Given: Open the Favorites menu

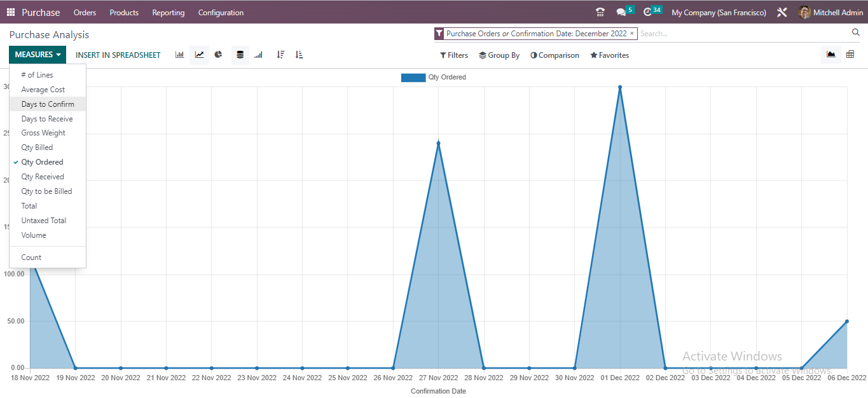Looking at the screenshot, I should (x=609, y=55).
